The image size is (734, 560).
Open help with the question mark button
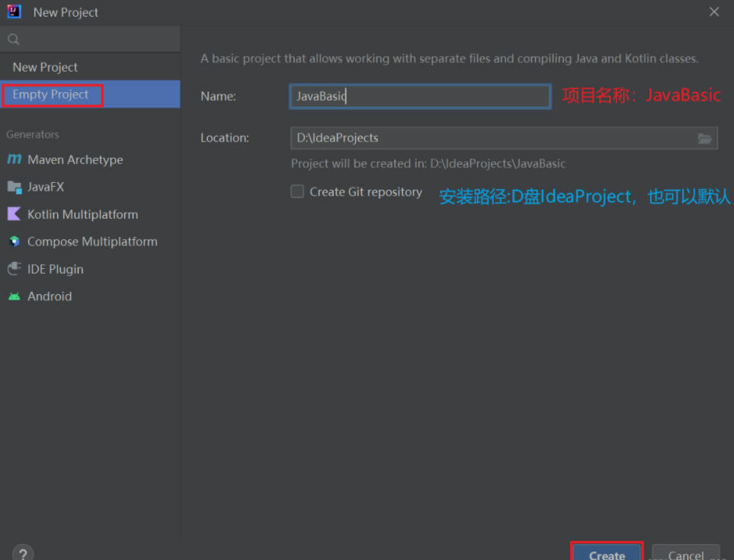click(x=24, y=554)
